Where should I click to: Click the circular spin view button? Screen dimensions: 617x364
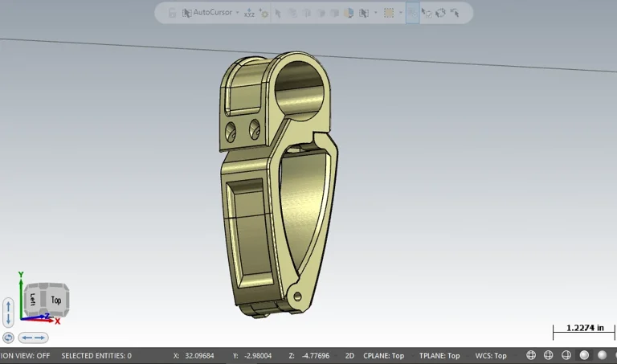click(x=8, y=338)
